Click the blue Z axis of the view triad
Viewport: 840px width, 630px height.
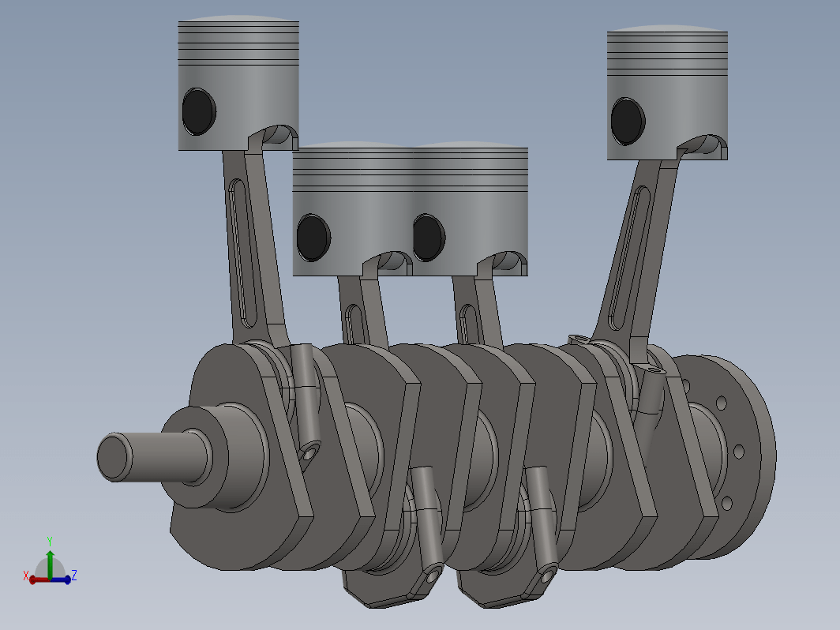tap(61, 579)
